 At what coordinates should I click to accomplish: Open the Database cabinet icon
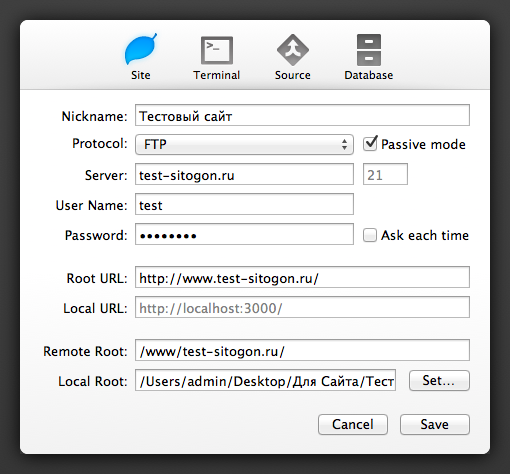369,50
